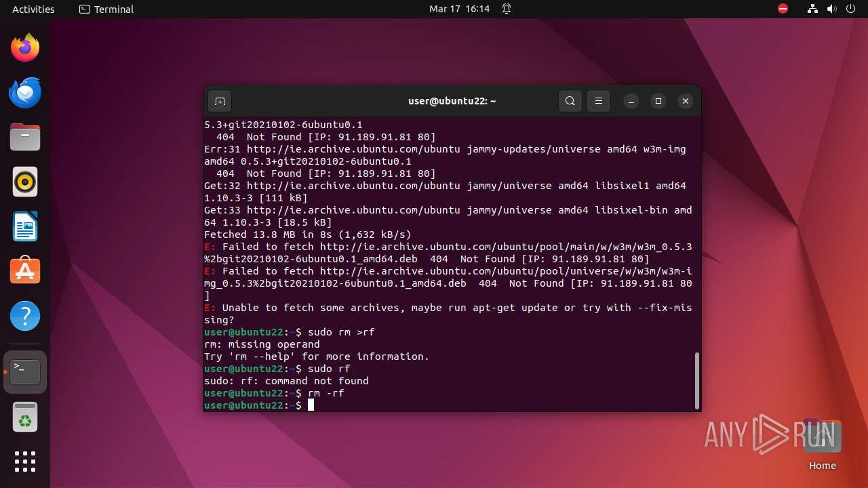Click the 'Err:31' w3m-img line
This screenshot has width=868, height=488.
coord(445,155)
